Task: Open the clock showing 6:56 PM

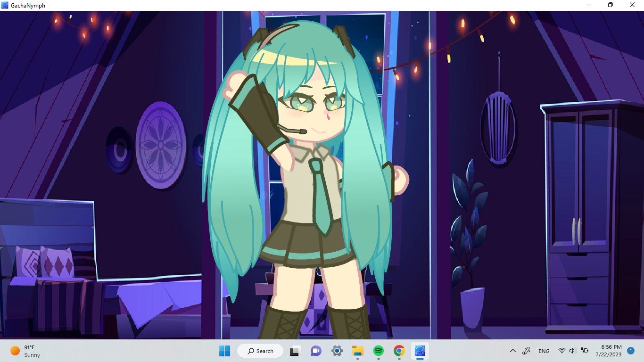Action: click(608, 351)
